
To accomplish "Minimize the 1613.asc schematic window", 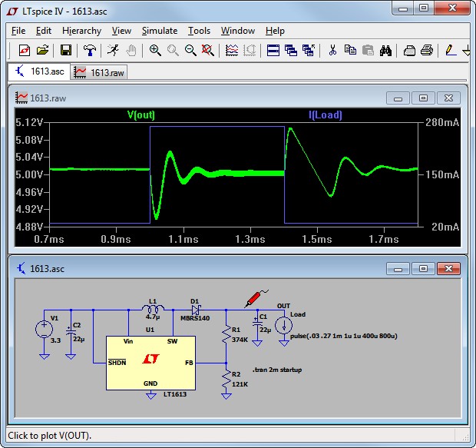I will tap(398, 269).
